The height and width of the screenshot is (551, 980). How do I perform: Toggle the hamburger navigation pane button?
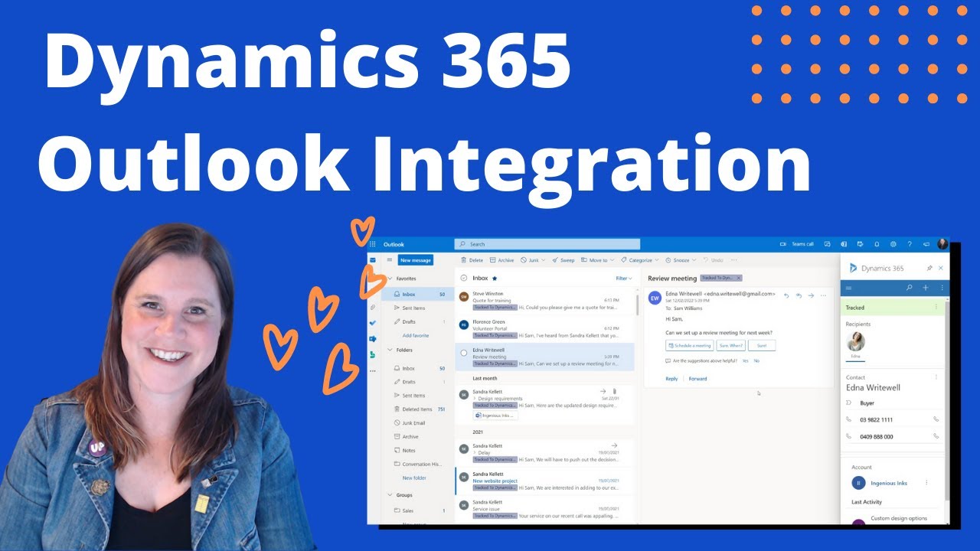point(389,260)
